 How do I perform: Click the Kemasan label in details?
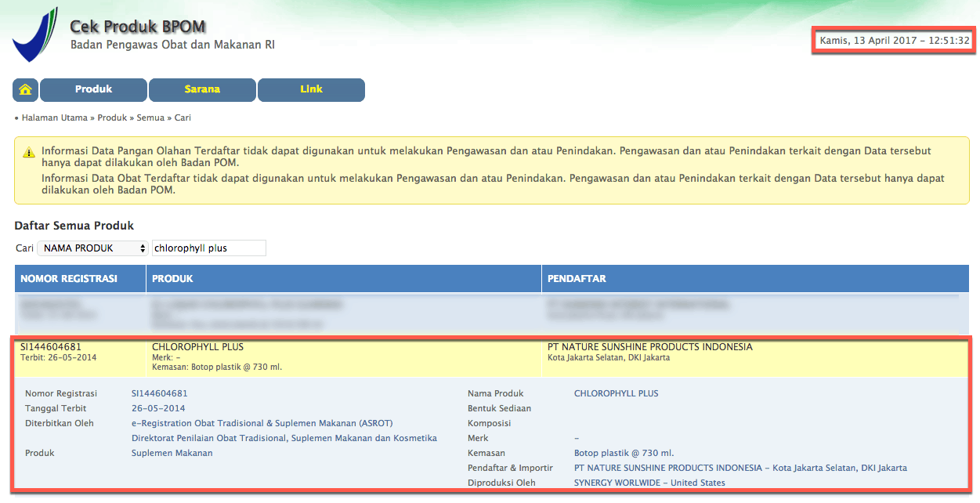click(486, 453)
